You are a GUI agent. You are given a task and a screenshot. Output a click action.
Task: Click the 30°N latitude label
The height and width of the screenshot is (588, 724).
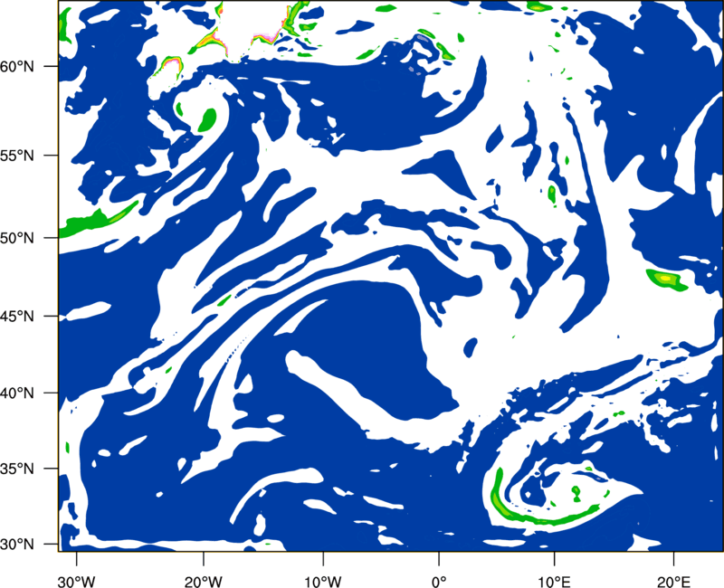click(17, 545)
